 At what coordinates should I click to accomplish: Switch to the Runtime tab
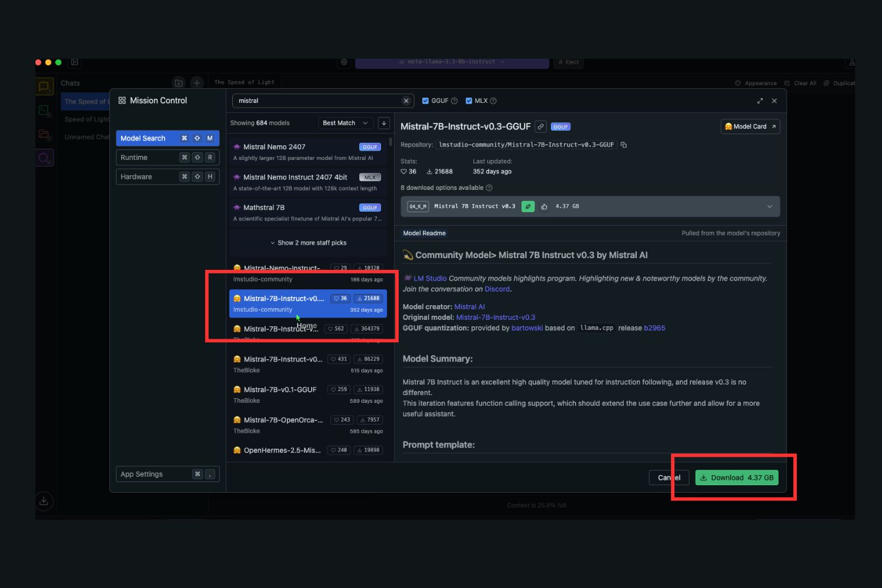pos(168,158)
